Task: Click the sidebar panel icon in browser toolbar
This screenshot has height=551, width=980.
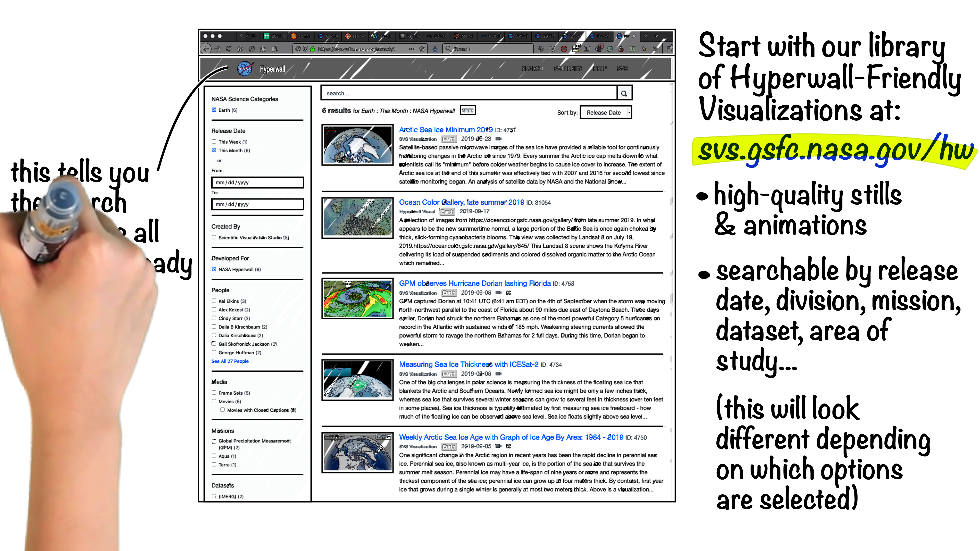Action: [x=587, y=49]
